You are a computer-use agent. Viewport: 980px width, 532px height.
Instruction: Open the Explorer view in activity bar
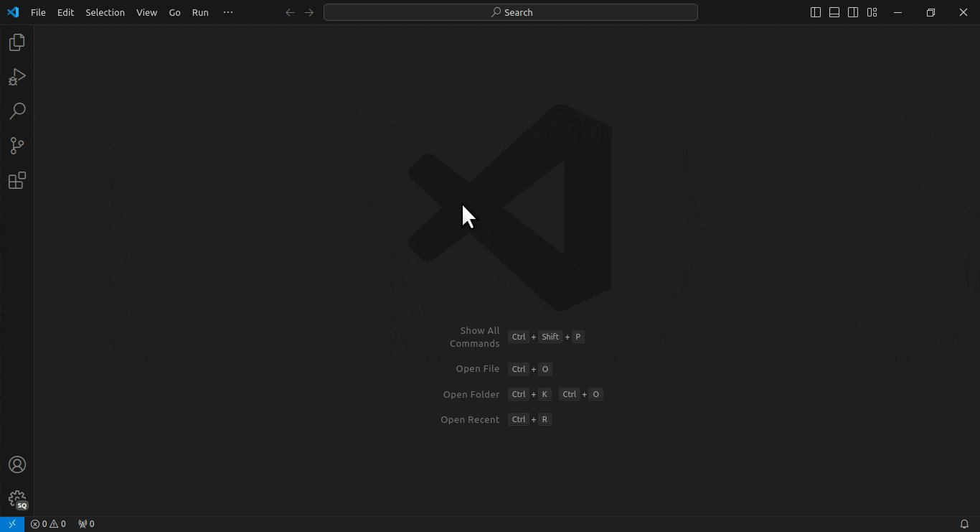(17, 42)
